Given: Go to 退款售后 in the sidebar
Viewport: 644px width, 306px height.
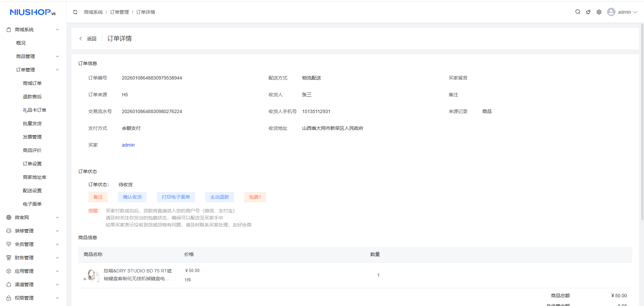Looking at the screenshot, I should click(x=32, y=97).
